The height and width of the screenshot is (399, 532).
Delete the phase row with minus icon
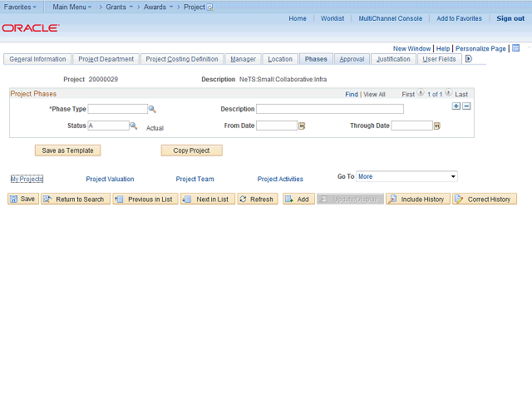coord(466,106)
